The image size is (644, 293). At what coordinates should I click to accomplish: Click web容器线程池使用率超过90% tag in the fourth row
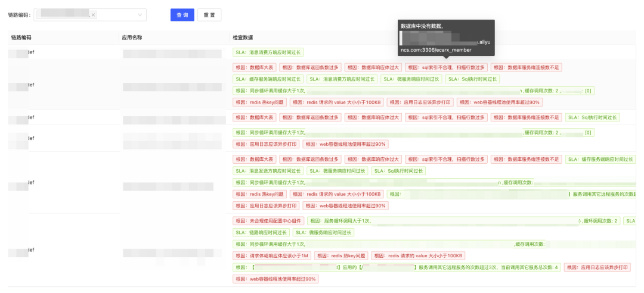tap(345, 144)
